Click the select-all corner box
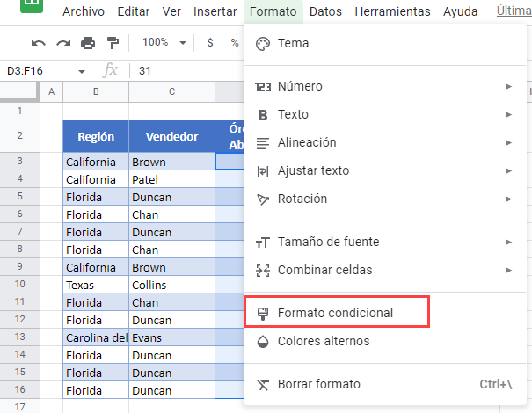 click(18, 91)
